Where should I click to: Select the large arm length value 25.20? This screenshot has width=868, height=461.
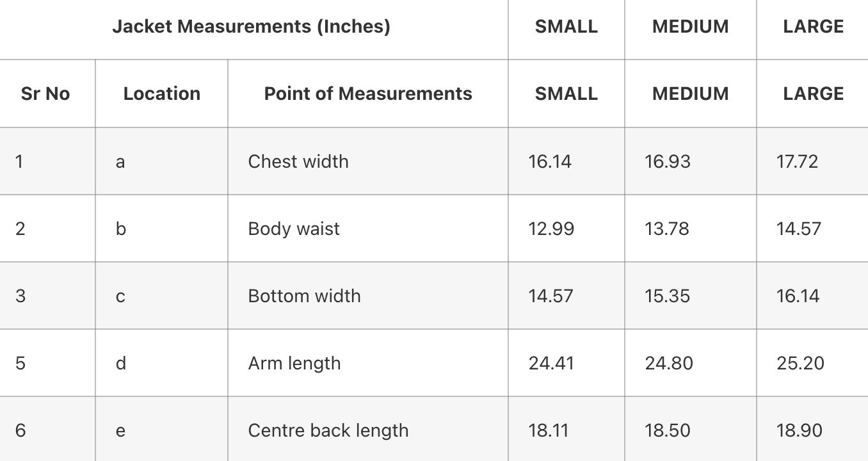click(800, 364)
